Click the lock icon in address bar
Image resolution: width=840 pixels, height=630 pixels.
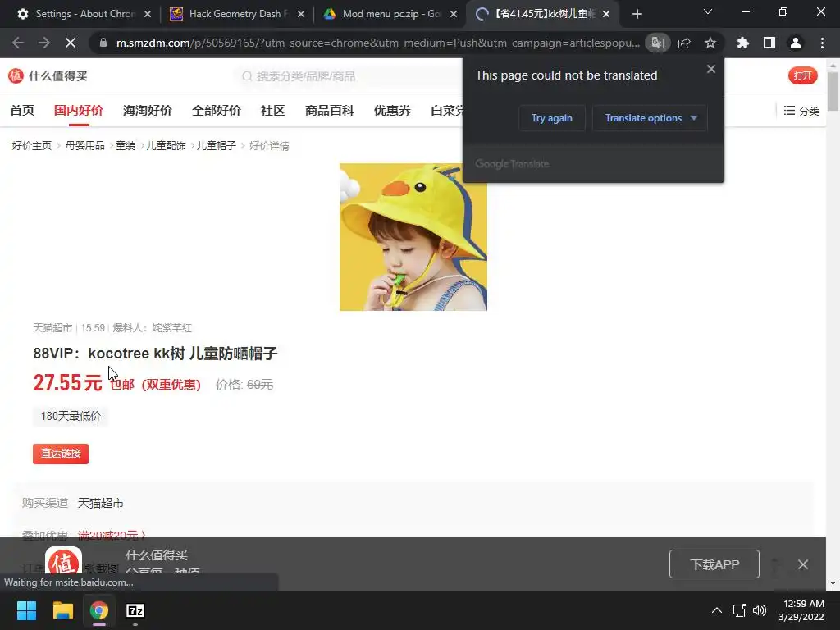tap(103, 43)
